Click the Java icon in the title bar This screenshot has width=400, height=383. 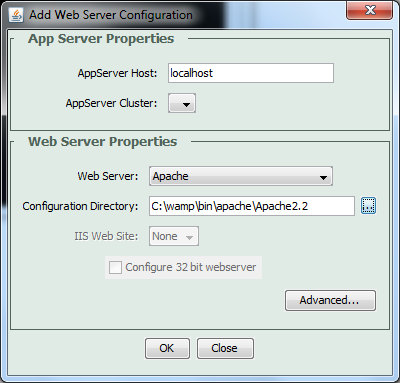pos(16,15)
